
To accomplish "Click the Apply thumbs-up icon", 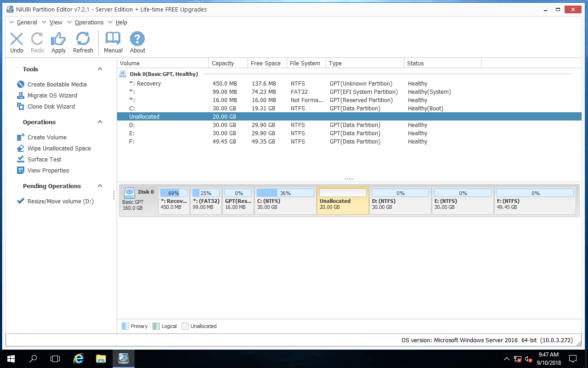I will (58, 39).
